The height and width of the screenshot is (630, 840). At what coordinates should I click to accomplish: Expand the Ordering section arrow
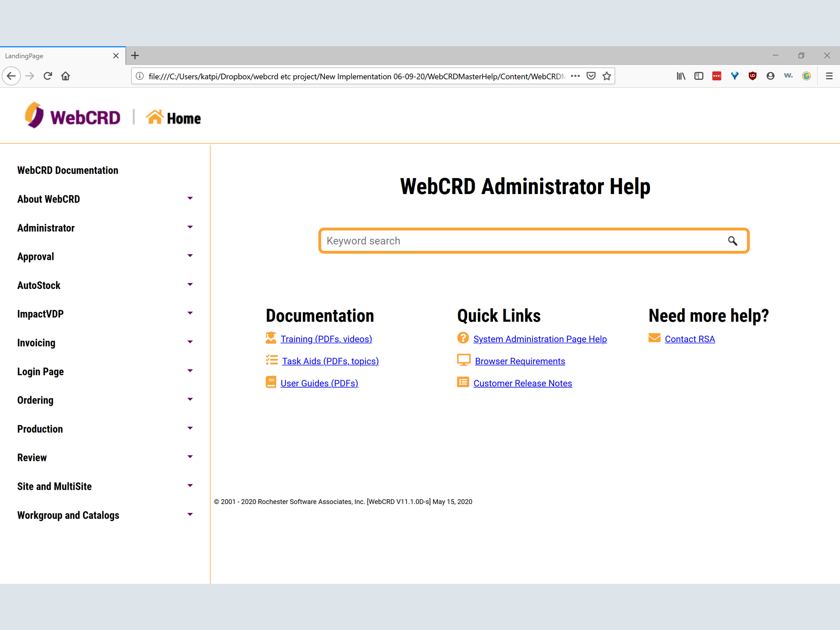tap(190, 399)
